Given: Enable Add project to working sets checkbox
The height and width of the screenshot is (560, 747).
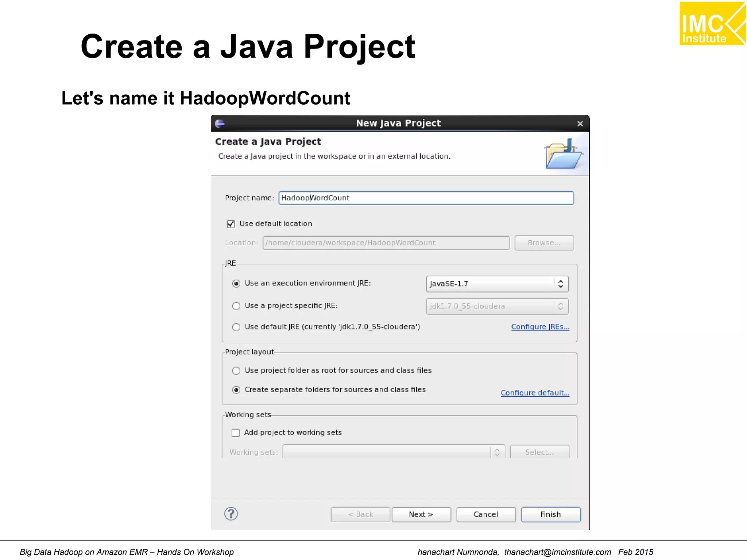Looking at the screenshot, I should pyautogui.click(x=236, y=433).
